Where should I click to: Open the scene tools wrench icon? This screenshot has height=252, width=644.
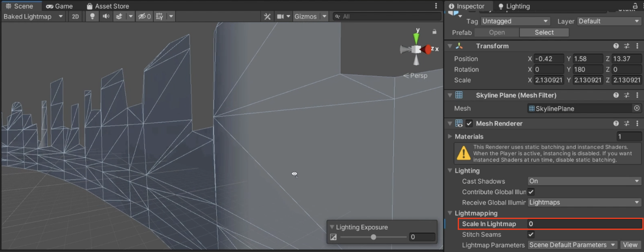(267, 16)
